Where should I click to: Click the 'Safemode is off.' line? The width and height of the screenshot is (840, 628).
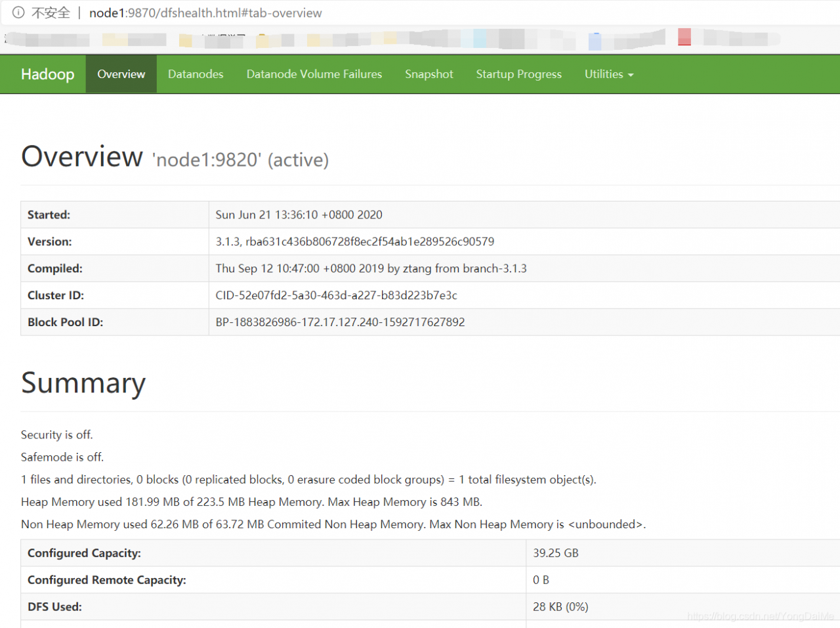click(x=62, y=457)
